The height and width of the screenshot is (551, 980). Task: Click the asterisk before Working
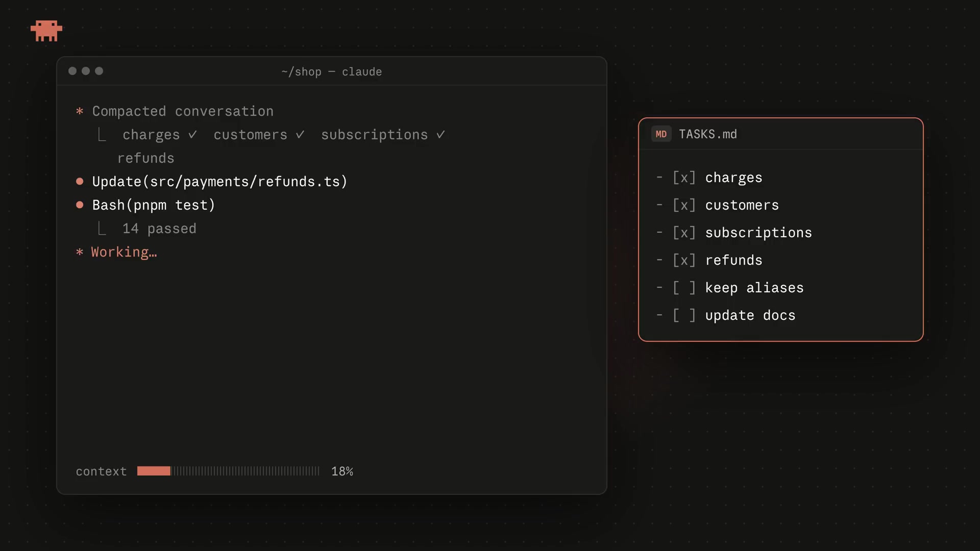pos(80,252)
